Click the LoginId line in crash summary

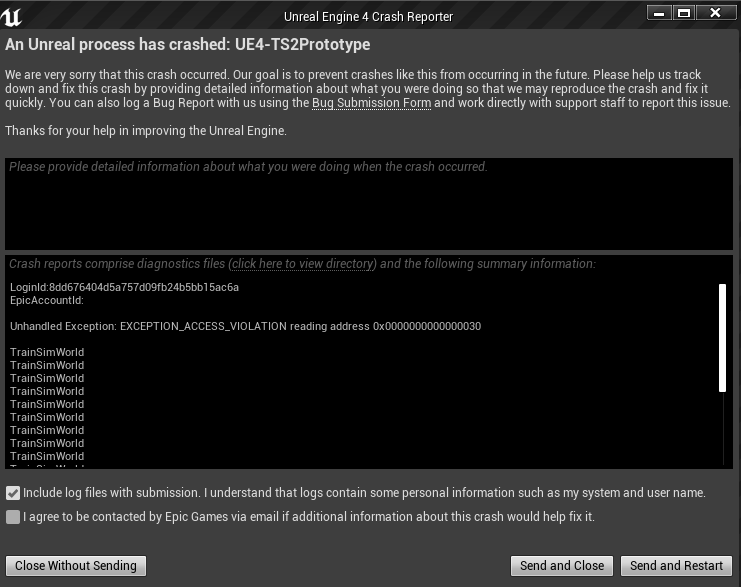pyautogui.click(x=124, y=288)
